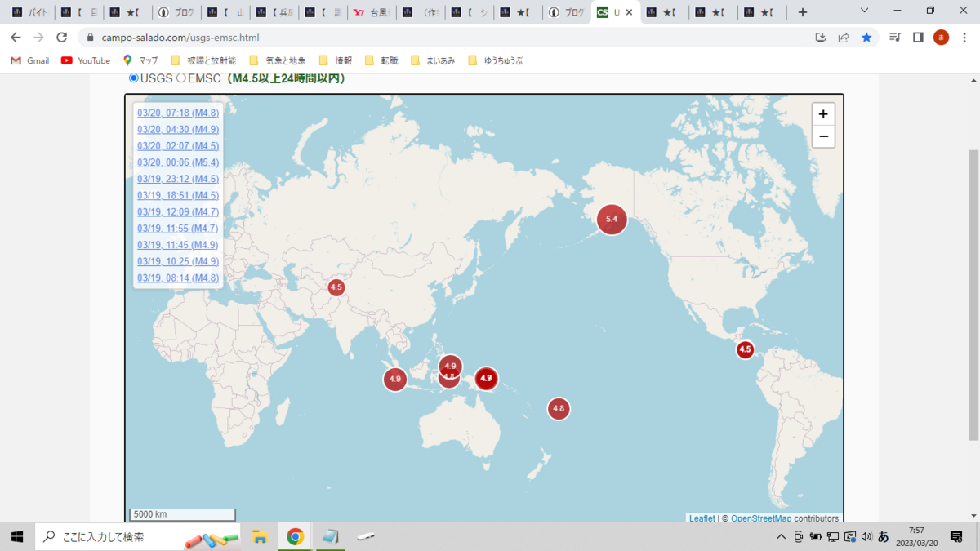Viewport: 980px width, 551px height.
Task: Click the Windows taskbar search box
Action: point(139,536)
